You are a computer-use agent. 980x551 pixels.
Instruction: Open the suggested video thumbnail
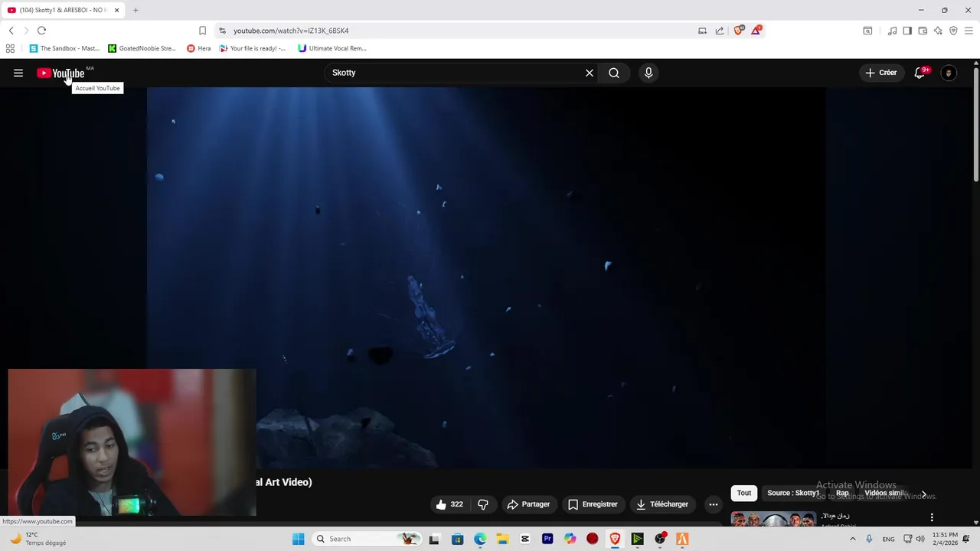[773, 519]
